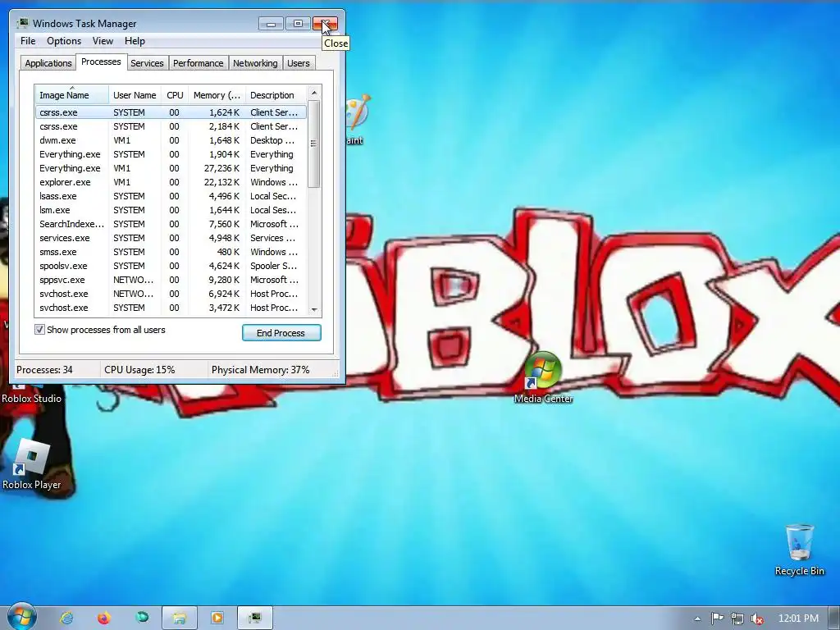Launch Windows Media Player taskbar icon
Screen dimensions: 840x630
217,618
